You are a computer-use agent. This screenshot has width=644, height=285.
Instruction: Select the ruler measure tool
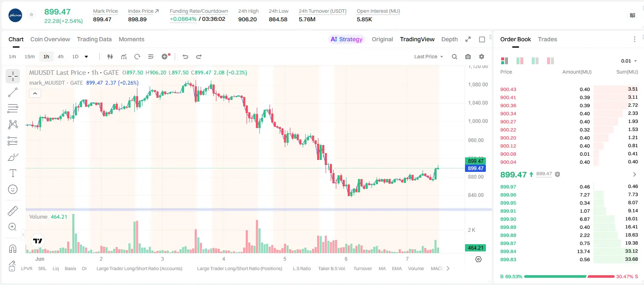13,211
